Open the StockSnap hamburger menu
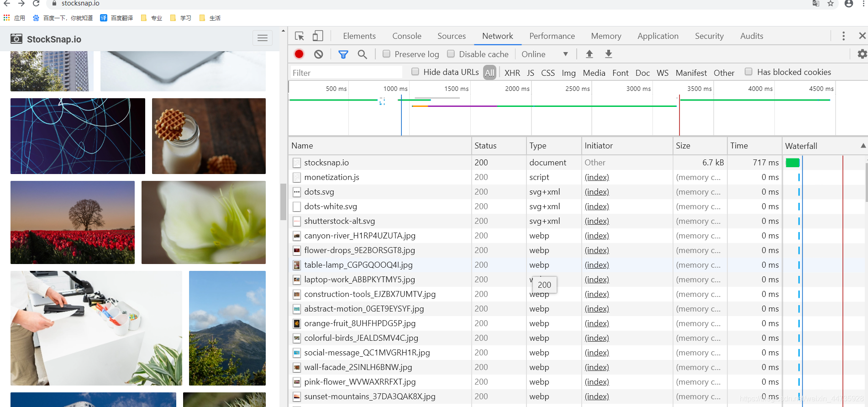The image size is (868, 407). [263, 38]
